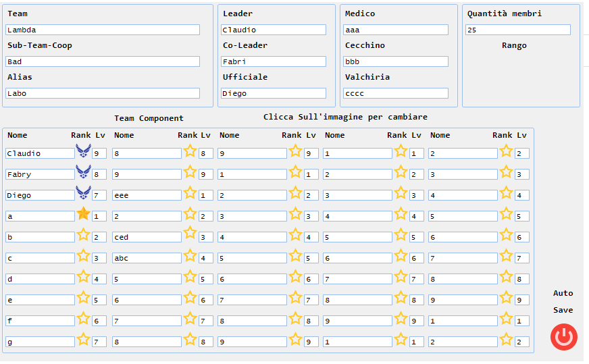Click the winged rank icon next to Claudio
589x364 pixels.
coord(83,151)
